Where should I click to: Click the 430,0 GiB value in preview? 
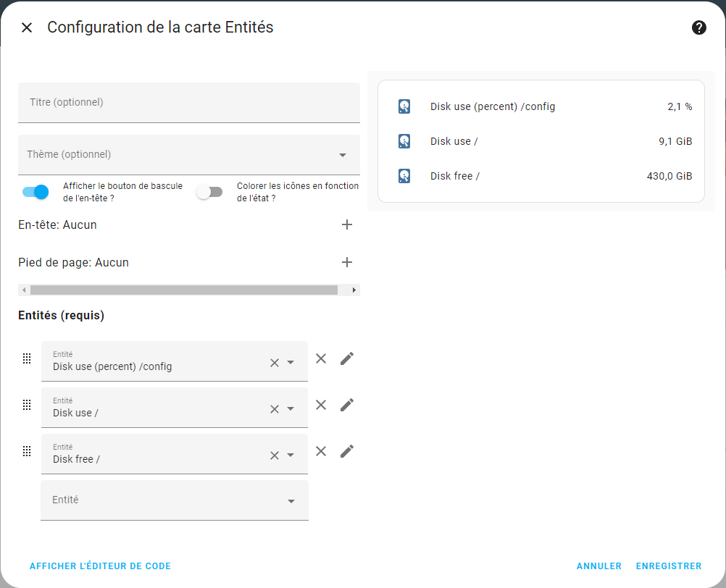tap(669, 176)
